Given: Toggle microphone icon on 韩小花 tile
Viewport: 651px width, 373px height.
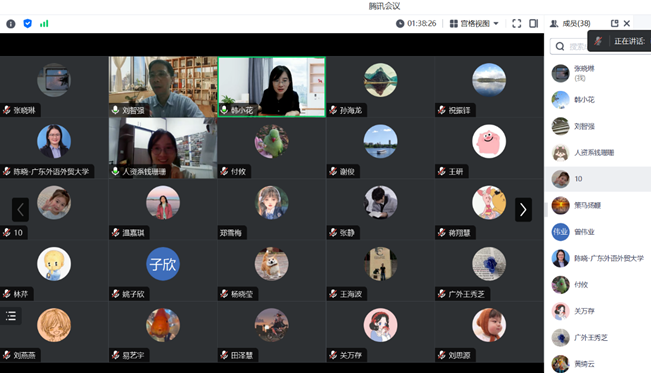Looking at the screenshot, I should tap(224, 110).
